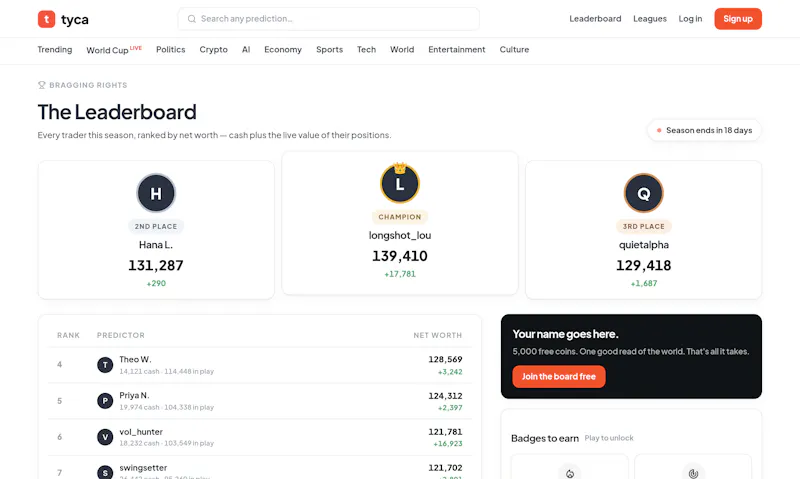Click swingsetter's S avatar
Screen dimensions: 800x479
tap(105, 472)
